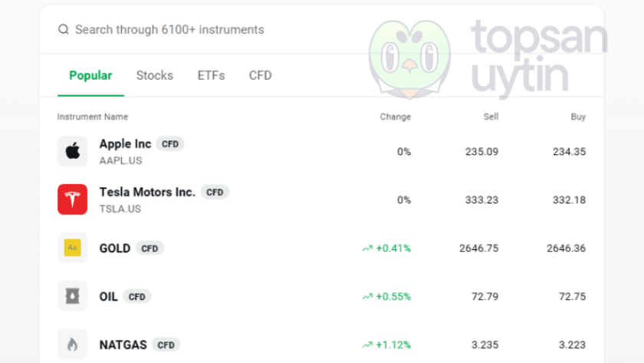644x363 pixels.
Task: Click the GOLD upward trend arrow
Action: click(x=367, y=249)
